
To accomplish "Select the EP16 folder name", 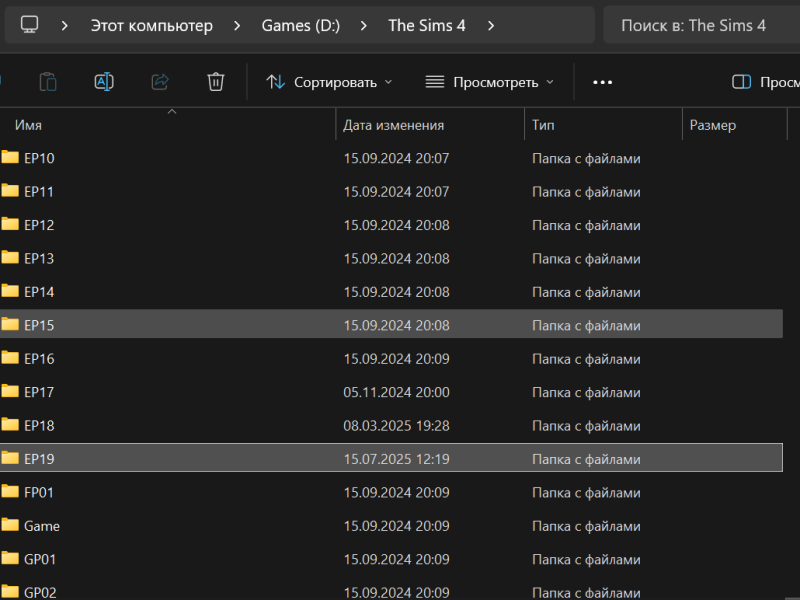I will 39,359.
